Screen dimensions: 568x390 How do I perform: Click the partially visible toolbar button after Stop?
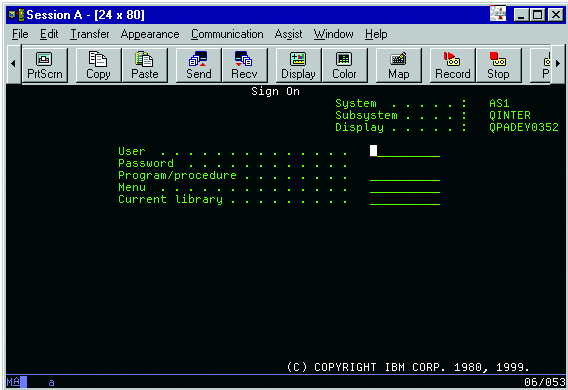541,66
